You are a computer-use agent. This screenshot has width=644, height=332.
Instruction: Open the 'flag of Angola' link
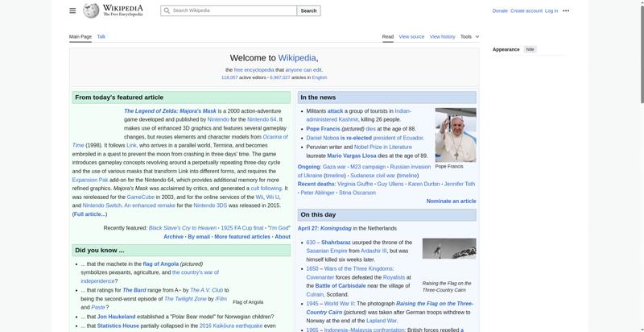160,264
